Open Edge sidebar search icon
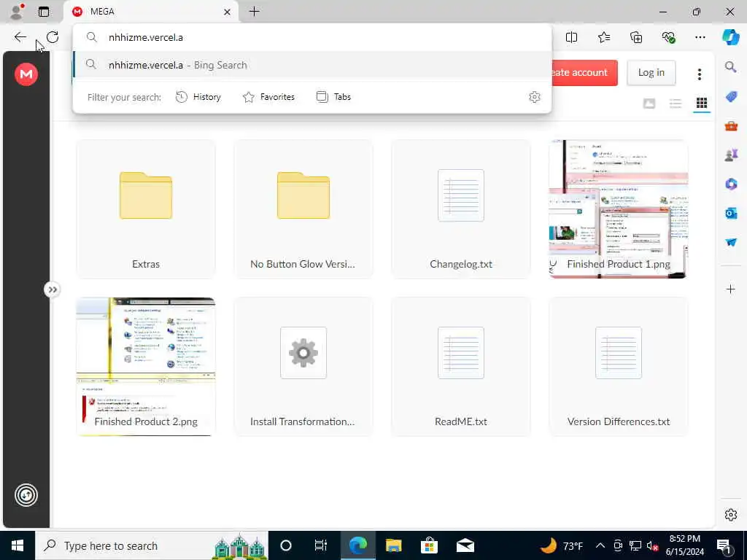The width and height of the screenshot is (747, 560). pos(731,67)
